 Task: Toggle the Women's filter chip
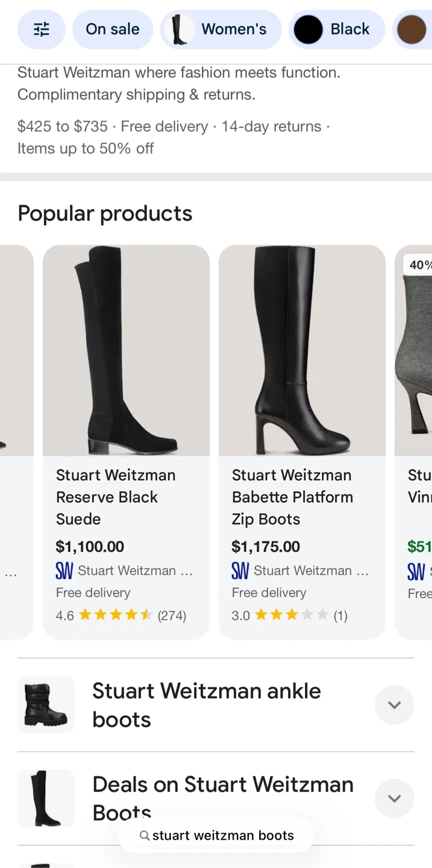pos(233,29)
